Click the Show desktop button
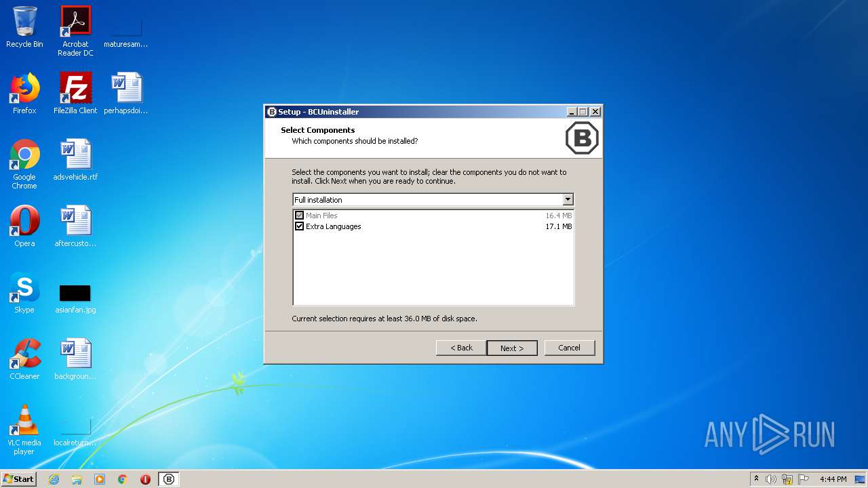The height and width of the screenshot is (488, 868). click(x=861, y=479)
